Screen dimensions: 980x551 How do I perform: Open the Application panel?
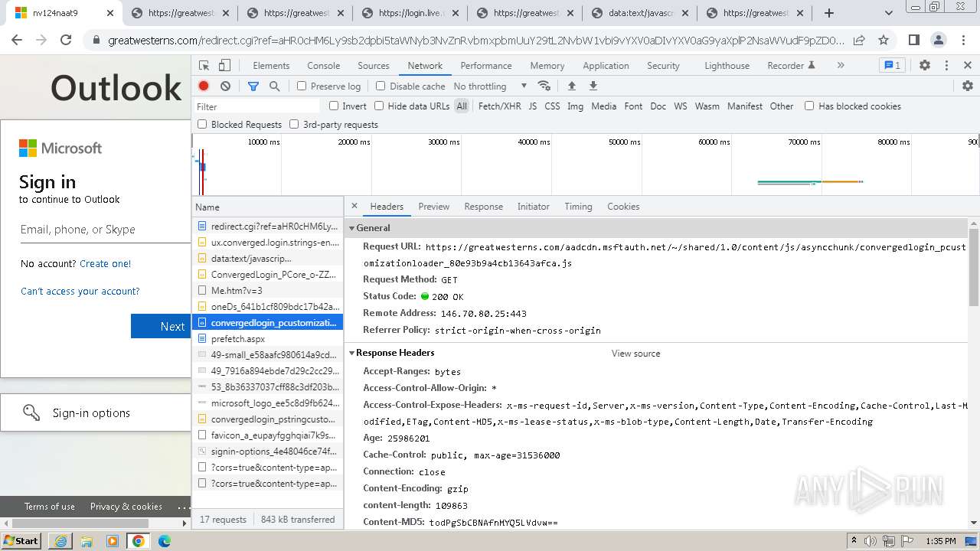pyautogui.click(x=606, y=66)
